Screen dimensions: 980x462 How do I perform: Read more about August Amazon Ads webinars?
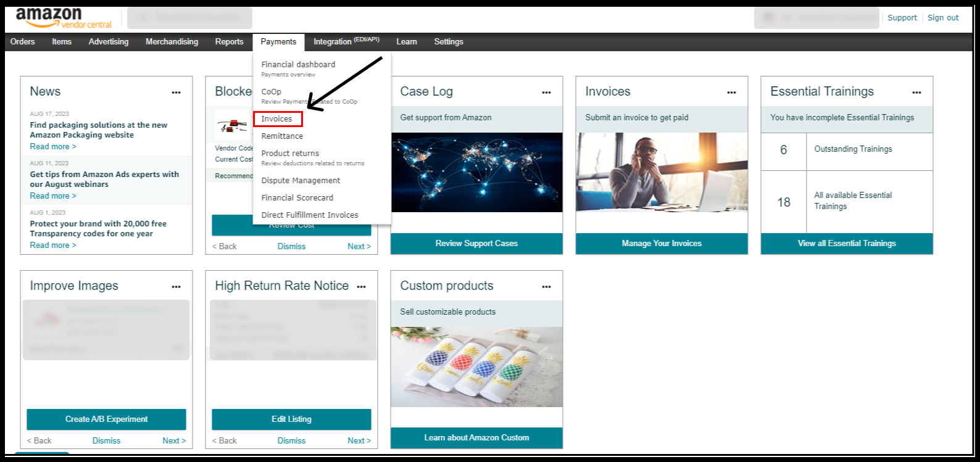coord(53,196)
